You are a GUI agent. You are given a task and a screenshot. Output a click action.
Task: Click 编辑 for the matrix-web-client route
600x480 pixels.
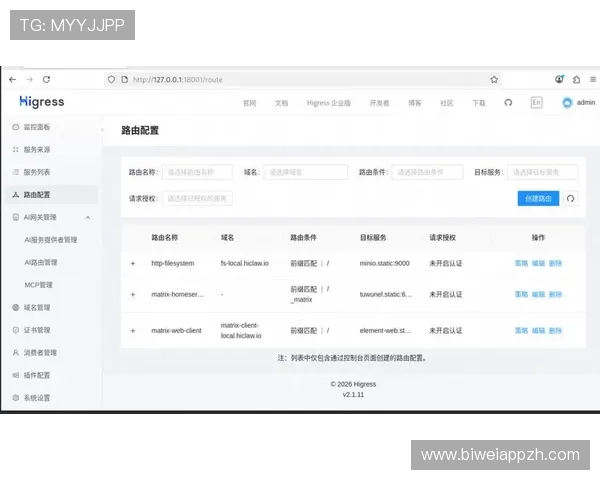538,331
